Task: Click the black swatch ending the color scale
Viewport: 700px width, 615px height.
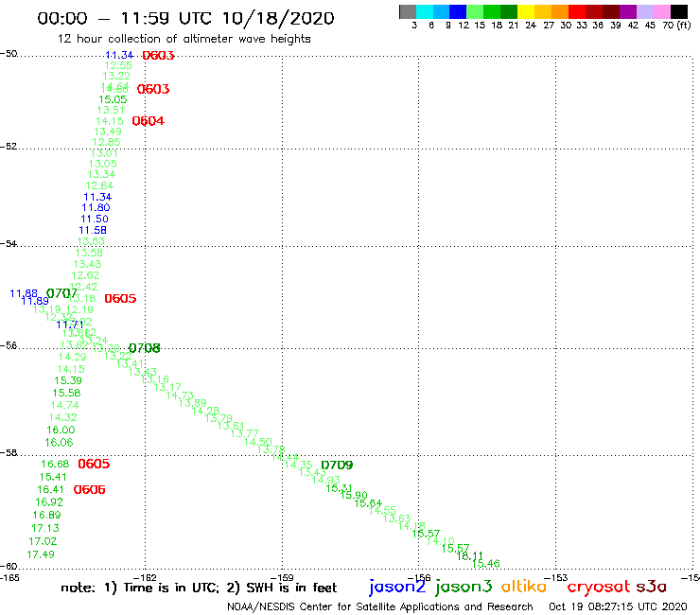Action: coord(679,11)
